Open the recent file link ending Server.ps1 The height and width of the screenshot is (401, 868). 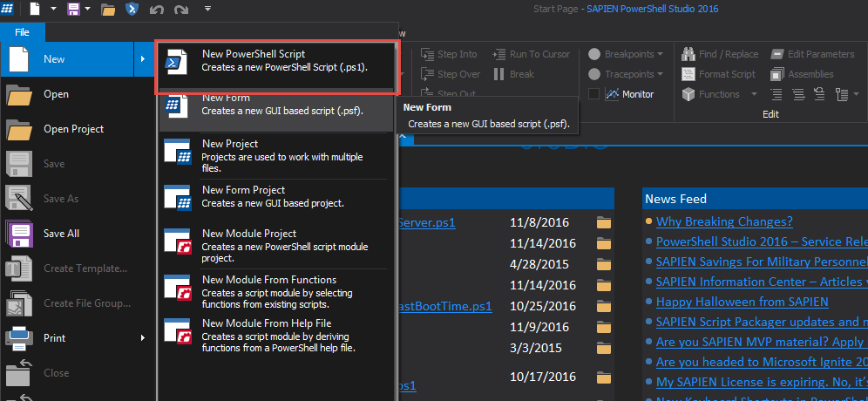427,222
